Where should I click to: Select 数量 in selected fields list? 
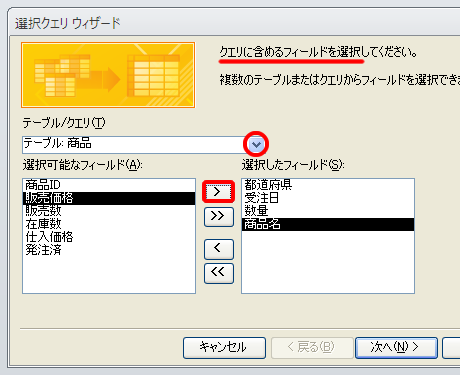coord(328,211)
